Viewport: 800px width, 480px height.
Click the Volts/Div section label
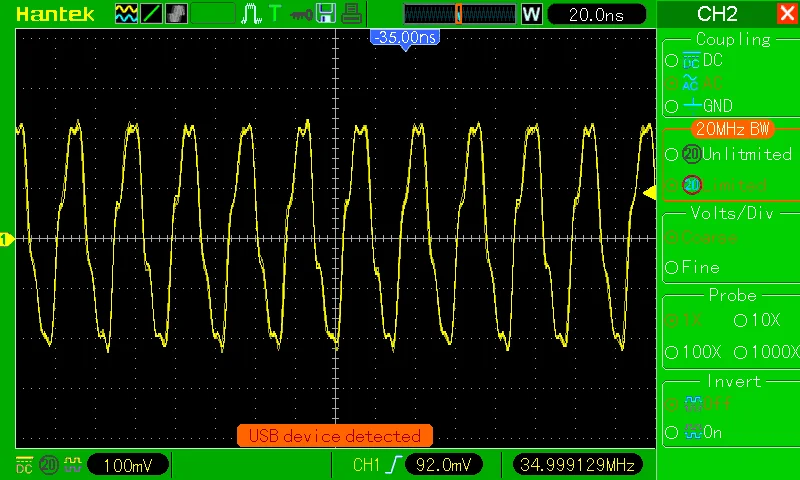(732, 213)
